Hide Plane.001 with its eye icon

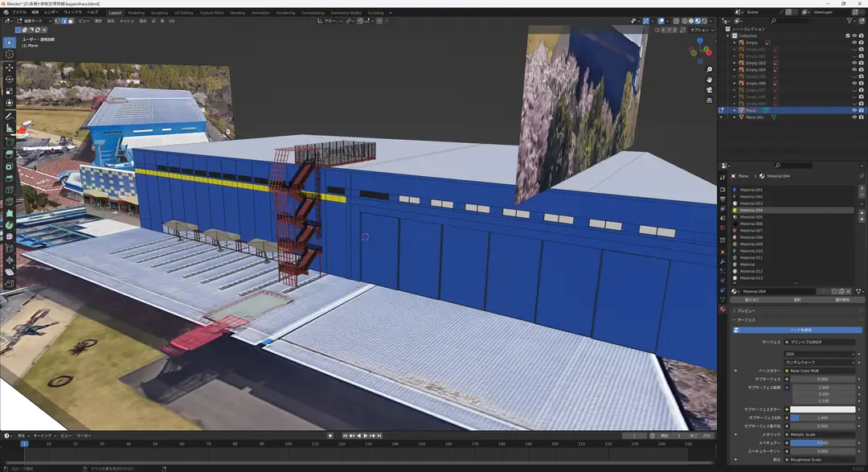pyautogui.click(x=854, y=117)
